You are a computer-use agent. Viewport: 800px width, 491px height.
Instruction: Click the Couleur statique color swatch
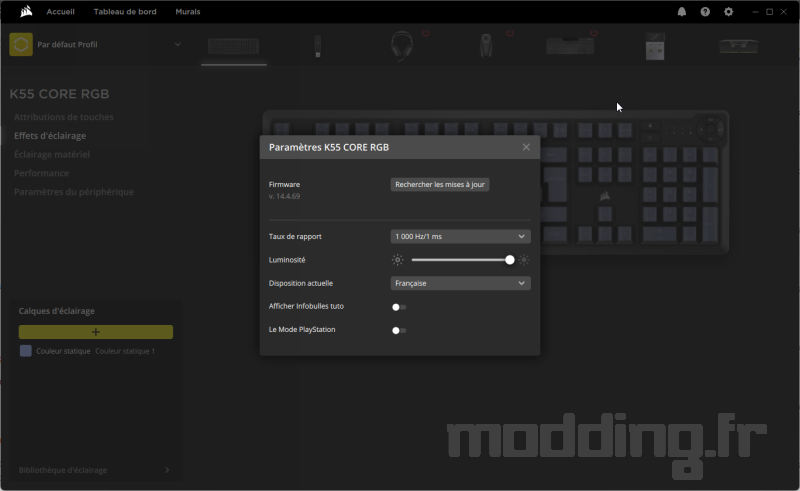26,351
